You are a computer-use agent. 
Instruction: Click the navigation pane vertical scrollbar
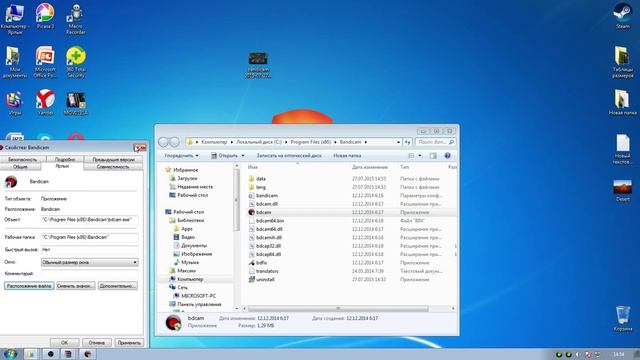(236, 200)
